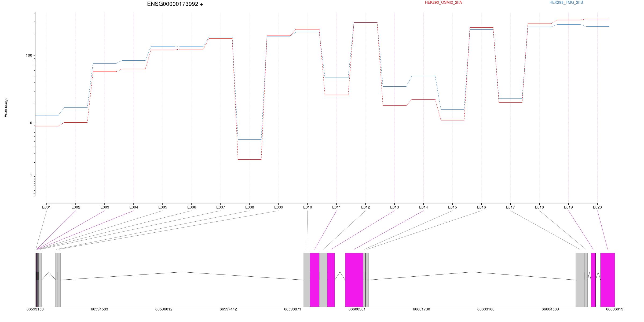Select the HEK293_TMG_2hB legend label

coord(566,2)
